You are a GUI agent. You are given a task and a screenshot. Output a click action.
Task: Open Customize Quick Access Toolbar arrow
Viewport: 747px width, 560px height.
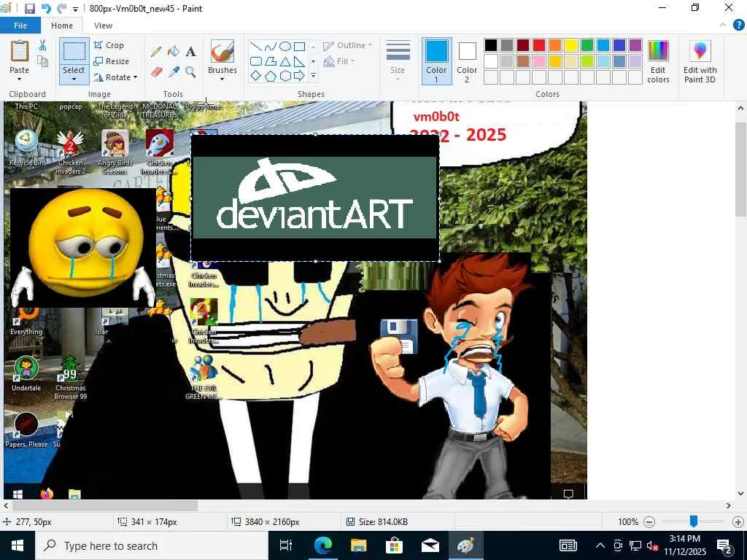[x=75, y=9]
